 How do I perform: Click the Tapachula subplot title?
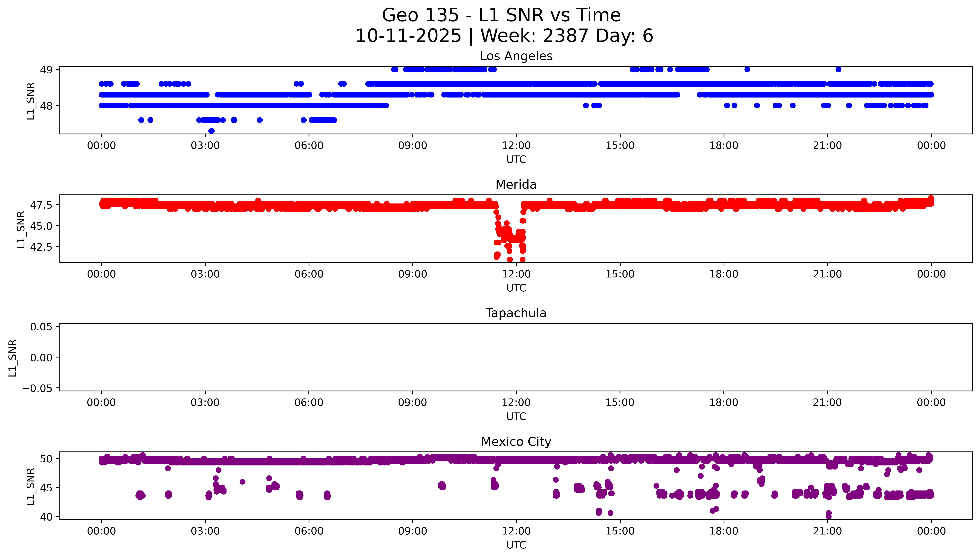point(516,313)
